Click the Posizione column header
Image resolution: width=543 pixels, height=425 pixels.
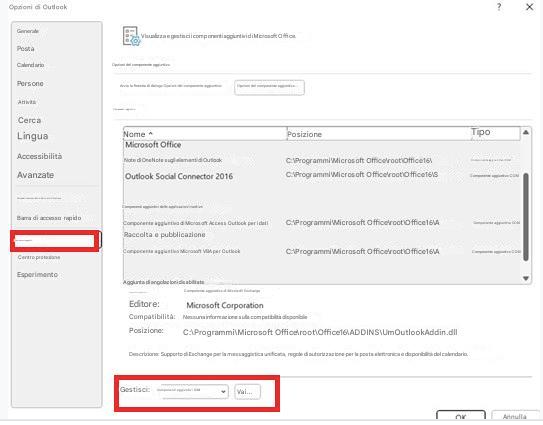pyautogui.click(x=379, y=134)
